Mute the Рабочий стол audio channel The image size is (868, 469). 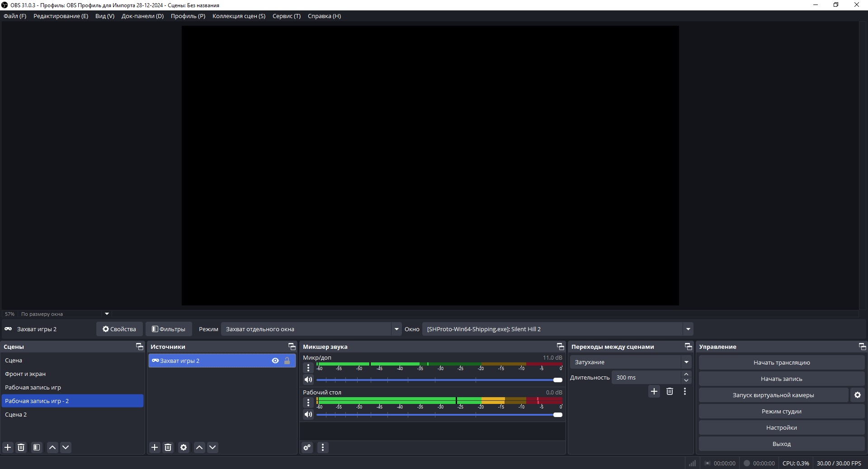308,414
